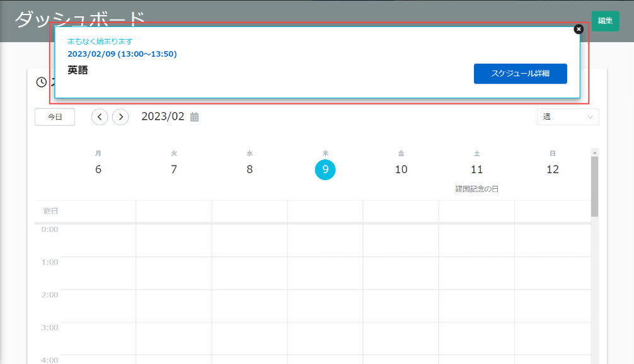Viewport: 634px width, 364px height.
Task: Select Sunday 12 in the week header
Action: (552, 169)
